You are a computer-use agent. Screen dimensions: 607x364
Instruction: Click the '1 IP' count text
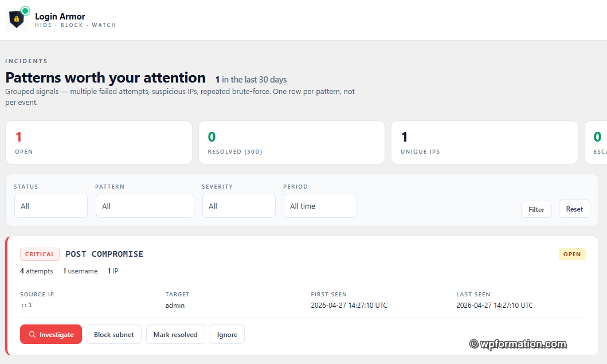click(113, 271)
